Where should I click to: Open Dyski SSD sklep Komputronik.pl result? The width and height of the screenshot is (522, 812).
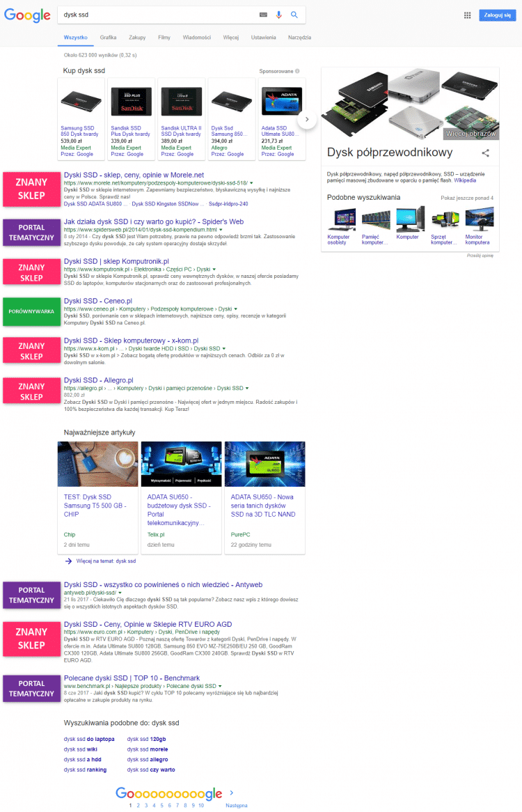tap(116, 262)
